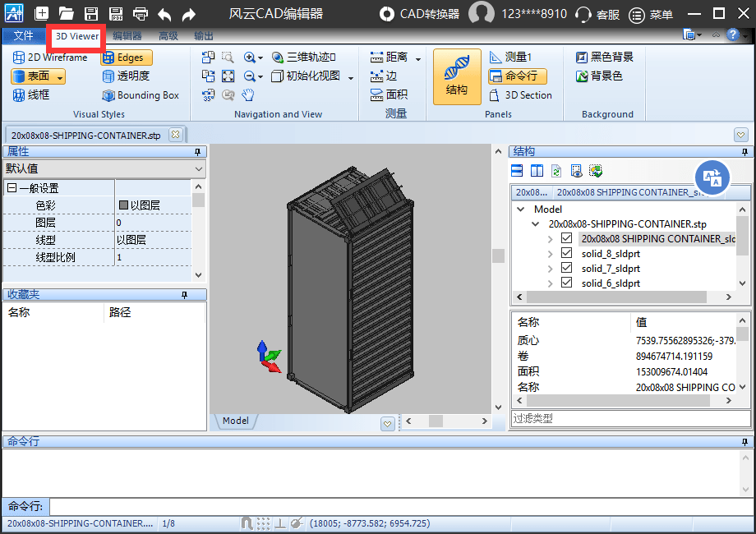
Task: Select the pan hand tool
Action: click(x=248, y=95)
